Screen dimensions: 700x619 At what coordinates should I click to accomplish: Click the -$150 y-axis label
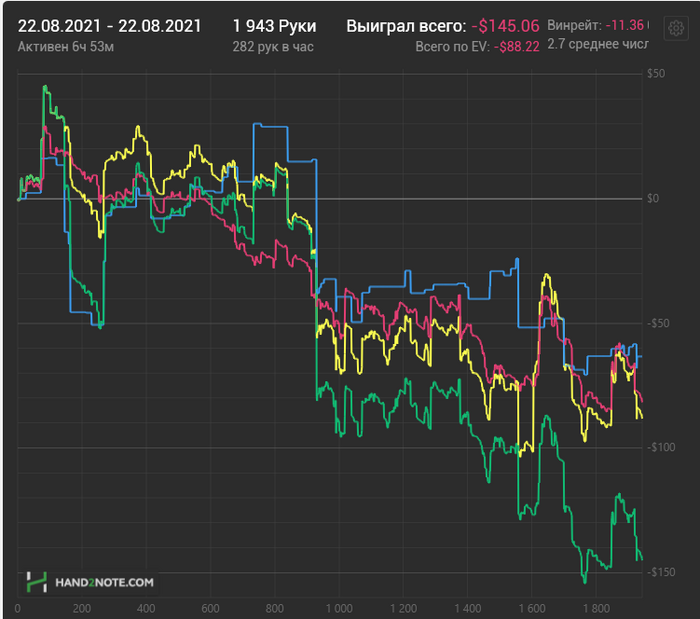pos(661,572)
